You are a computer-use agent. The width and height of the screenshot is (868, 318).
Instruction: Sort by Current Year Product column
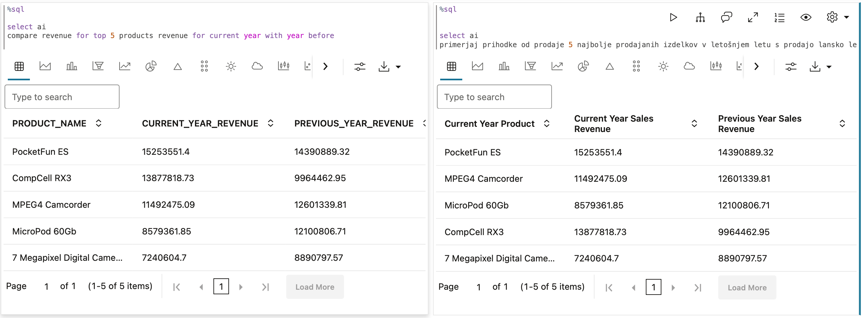pos(546,124)
